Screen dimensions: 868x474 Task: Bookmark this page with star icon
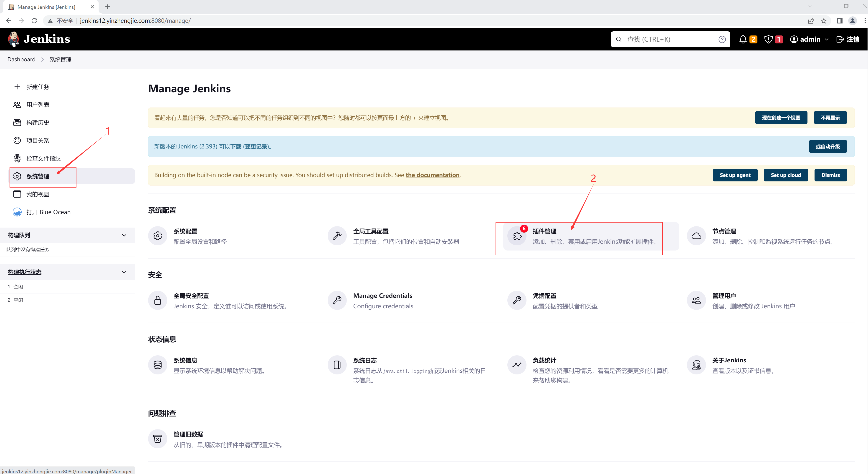coord(824,21)
